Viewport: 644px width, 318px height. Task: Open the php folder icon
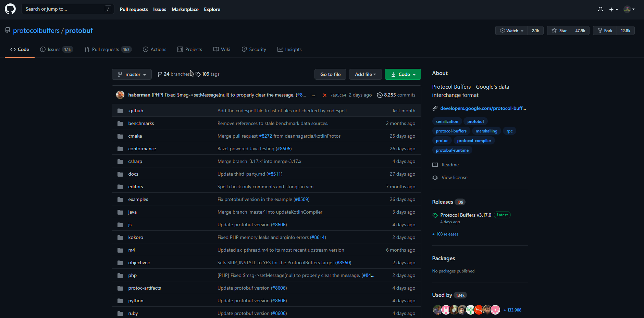[x=120, y=276]
